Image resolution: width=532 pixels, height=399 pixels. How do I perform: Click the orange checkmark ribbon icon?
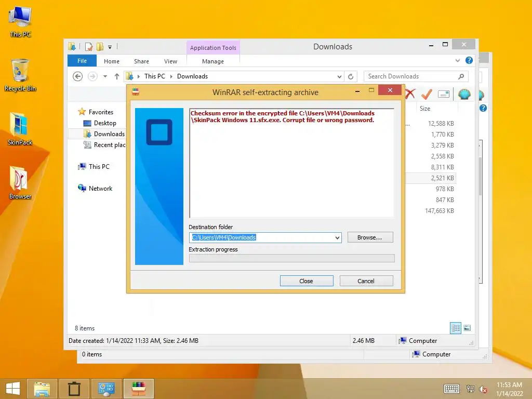tap(427, 95)
